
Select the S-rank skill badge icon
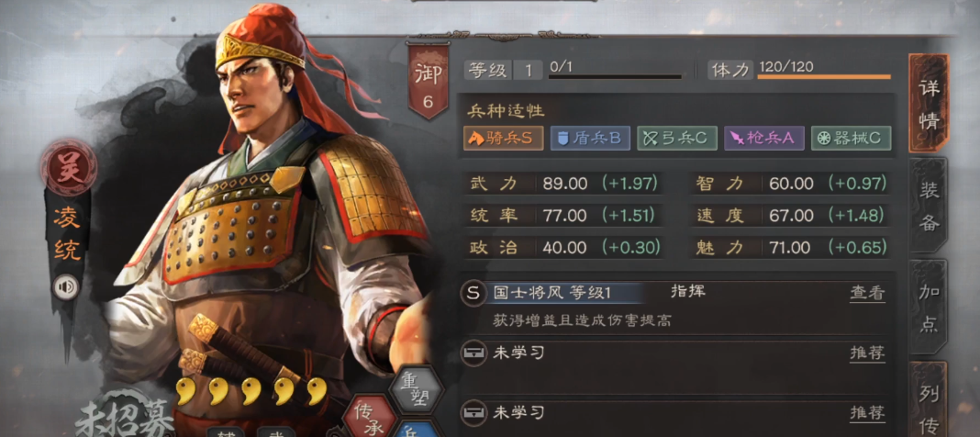(x=473, y=293)
